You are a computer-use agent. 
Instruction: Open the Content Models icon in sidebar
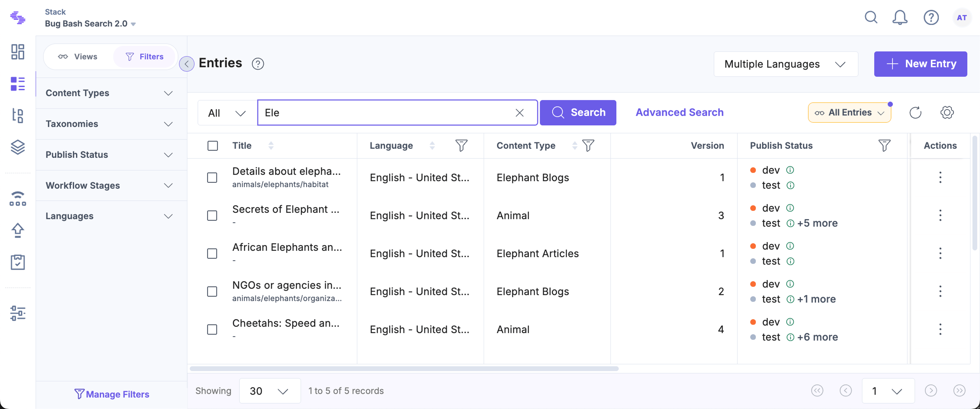pyautogui.click(x=18, y=116)
